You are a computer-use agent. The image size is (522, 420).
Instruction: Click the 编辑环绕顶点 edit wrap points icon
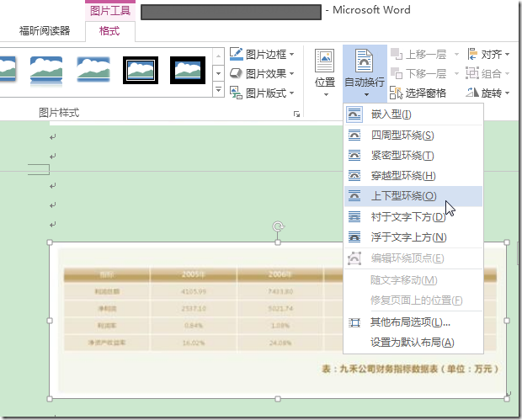point(354,258)
